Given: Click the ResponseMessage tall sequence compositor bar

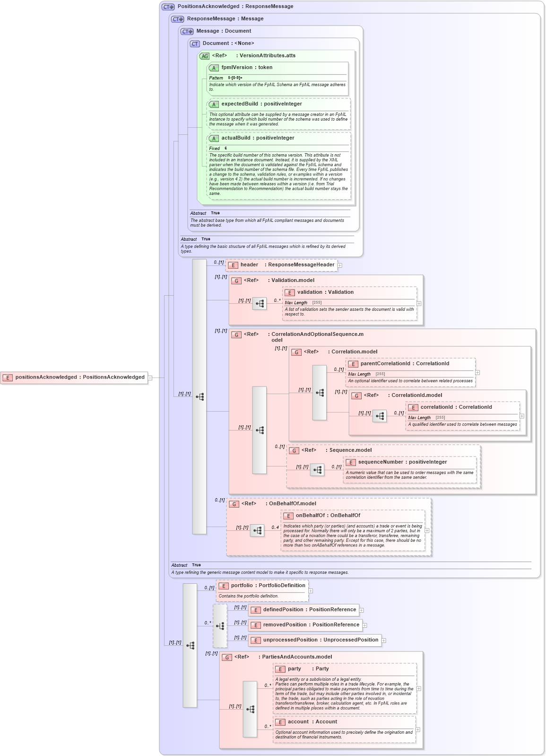Looking at the screenshot, I should click(x=199, y=397).
